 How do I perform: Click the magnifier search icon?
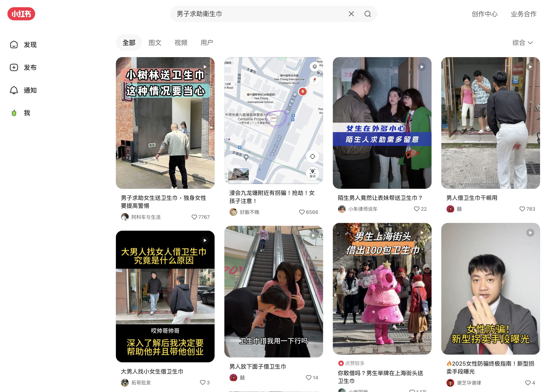tap(367, 14)
